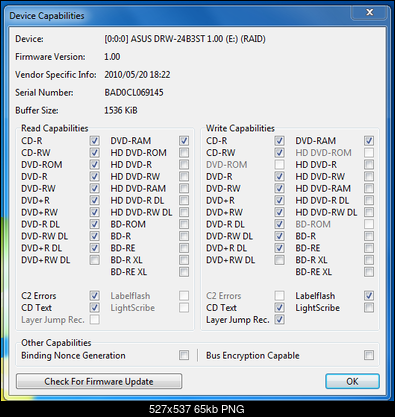Check HD DVD-ROM in Read Capabilities
The height and width of the screenshot is (417, 395).
184,153
